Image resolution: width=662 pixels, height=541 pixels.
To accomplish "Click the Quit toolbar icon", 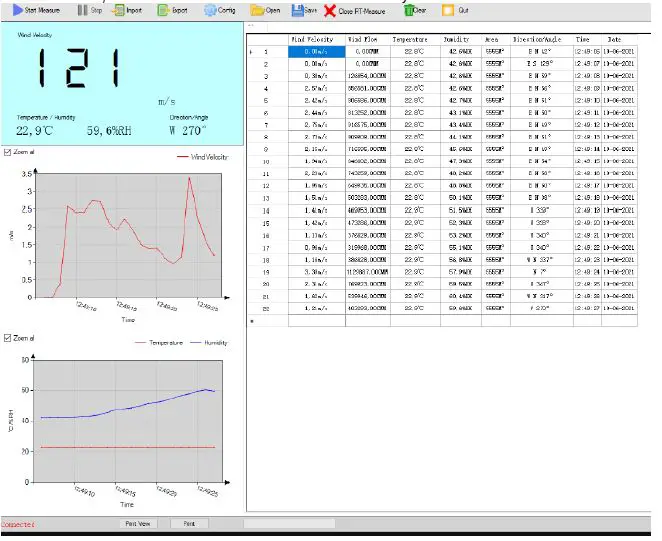I will [x=448, y=9].
